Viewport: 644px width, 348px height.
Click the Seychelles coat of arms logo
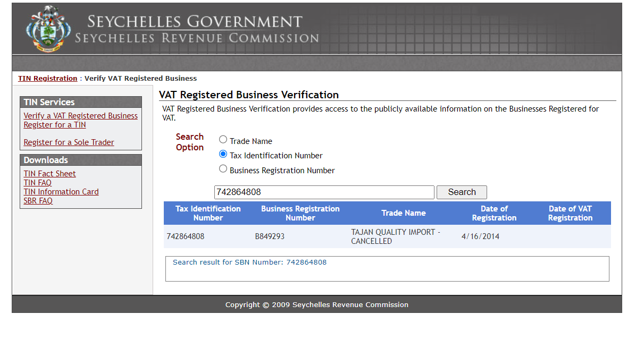47,29
